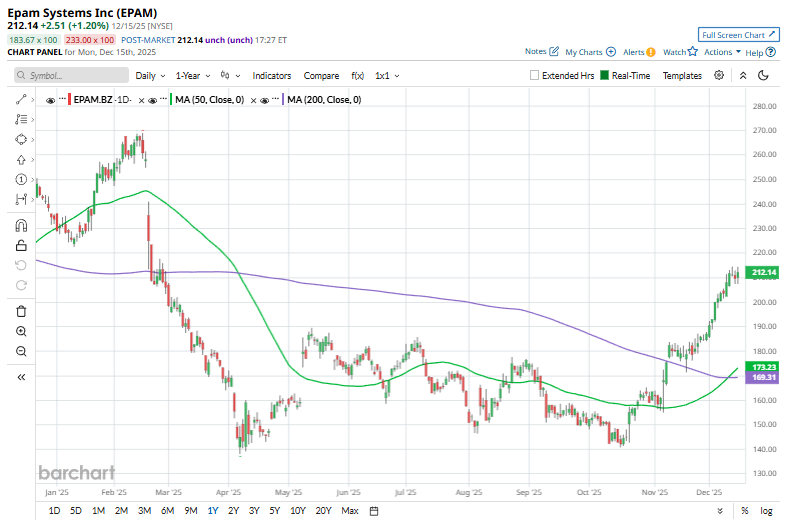Open chart settings gear icon
The width and height of the screenshot is (785, 527).
coord(719,75)
